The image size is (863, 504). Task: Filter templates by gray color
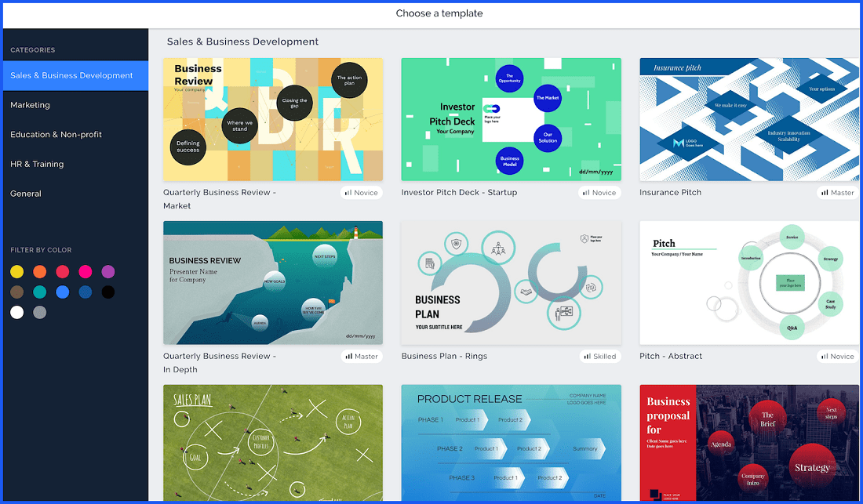click(40, 312)
